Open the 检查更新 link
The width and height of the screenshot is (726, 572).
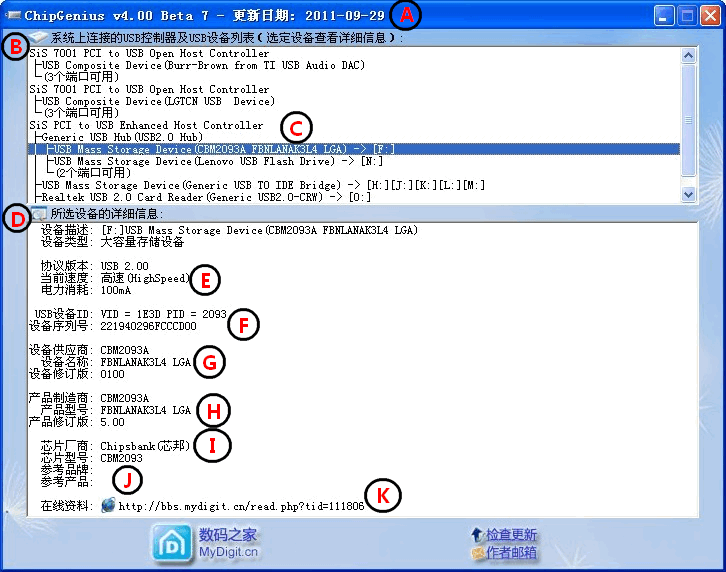(511, 535)
